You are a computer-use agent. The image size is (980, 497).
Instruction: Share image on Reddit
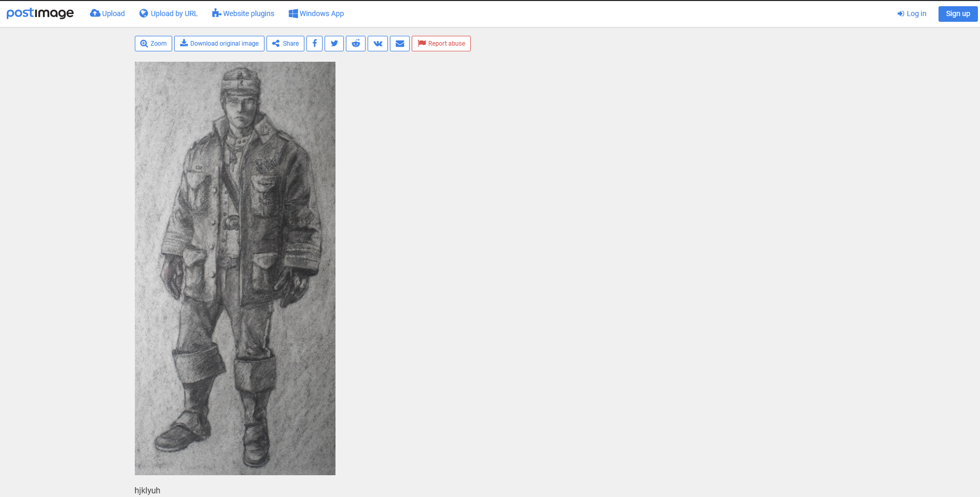pos(356,44)
